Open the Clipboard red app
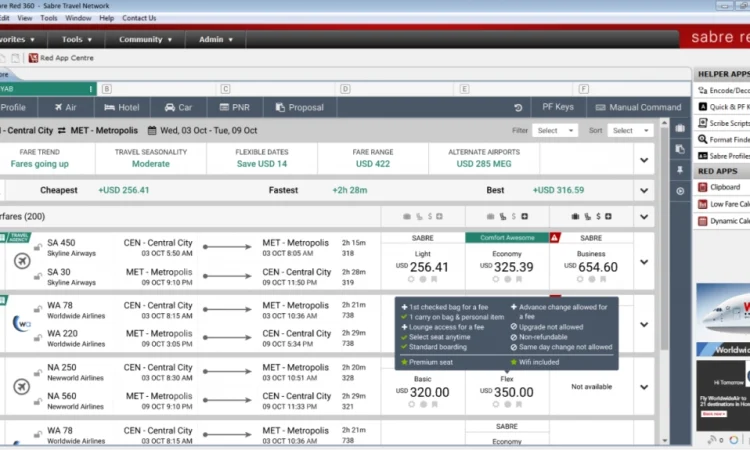Viewport: 750px width, 450px height. tap(719, 187)
